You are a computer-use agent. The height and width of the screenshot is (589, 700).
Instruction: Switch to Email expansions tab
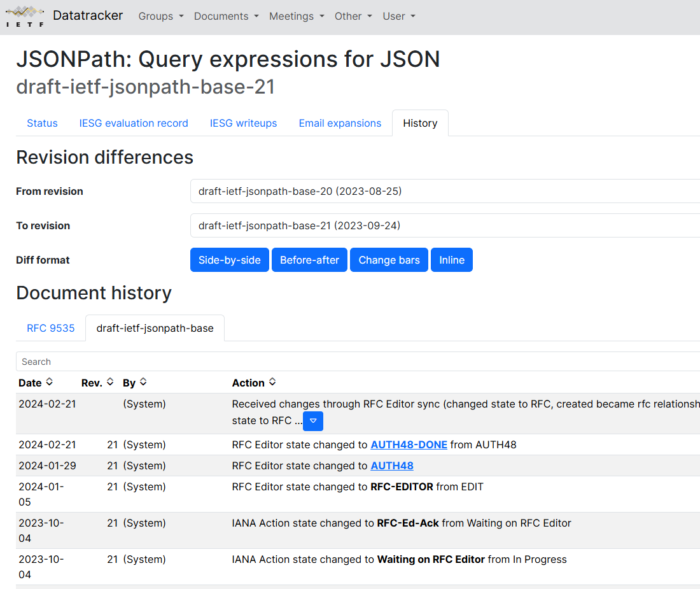pos(340,124)
